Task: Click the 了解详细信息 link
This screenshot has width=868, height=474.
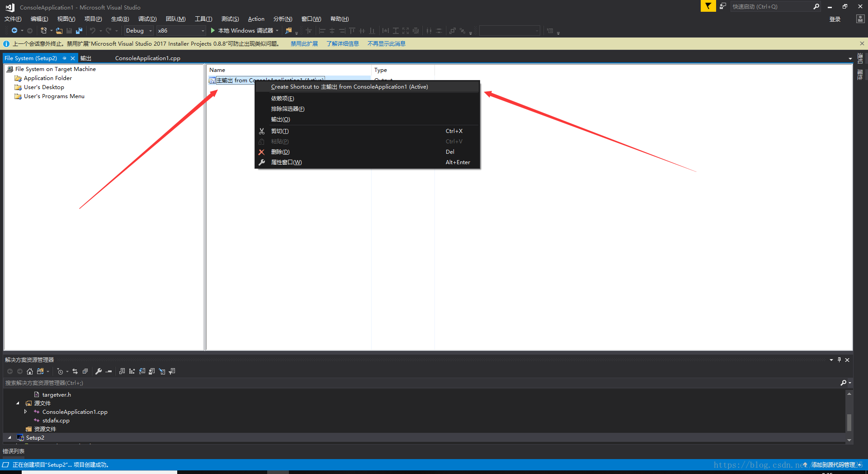Action: coord(343,44)
